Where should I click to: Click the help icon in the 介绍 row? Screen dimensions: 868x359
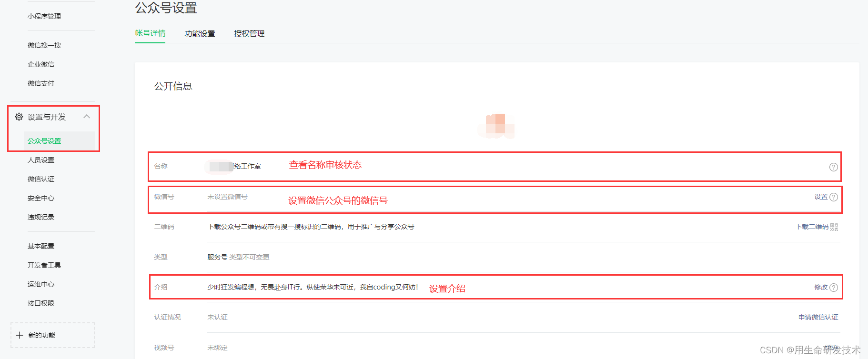833,288
